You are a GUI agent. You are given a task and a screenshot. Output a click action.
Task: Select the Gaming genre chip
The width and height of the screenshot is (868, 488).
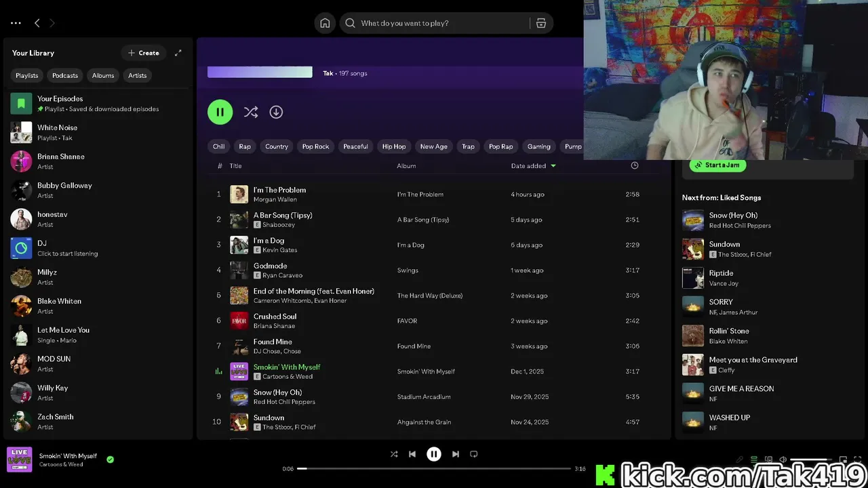tap(539, 146)
